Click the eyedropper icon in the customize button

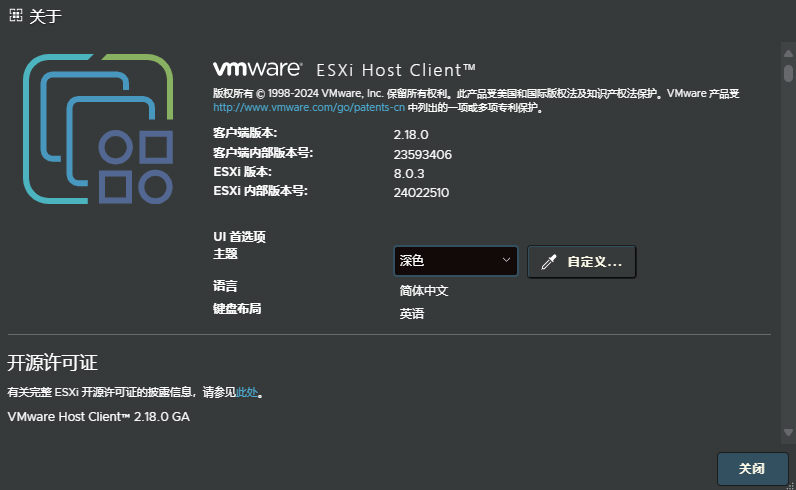549,262
